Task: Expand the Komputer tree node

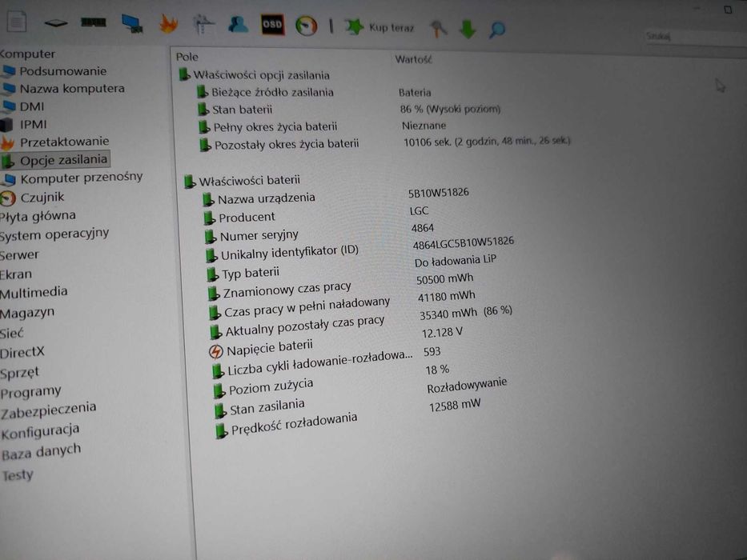Action: click(x=28, y=54)
